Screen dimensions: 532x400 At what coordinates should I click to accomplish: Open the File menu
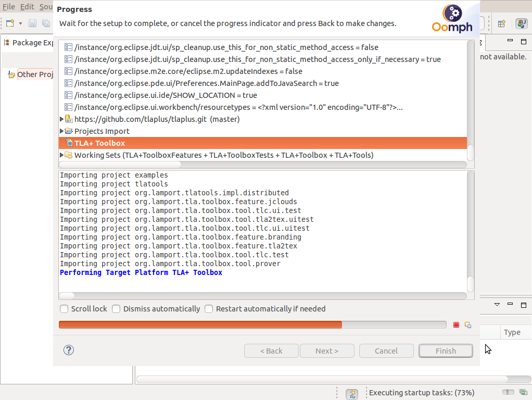(x=9, y=6)
